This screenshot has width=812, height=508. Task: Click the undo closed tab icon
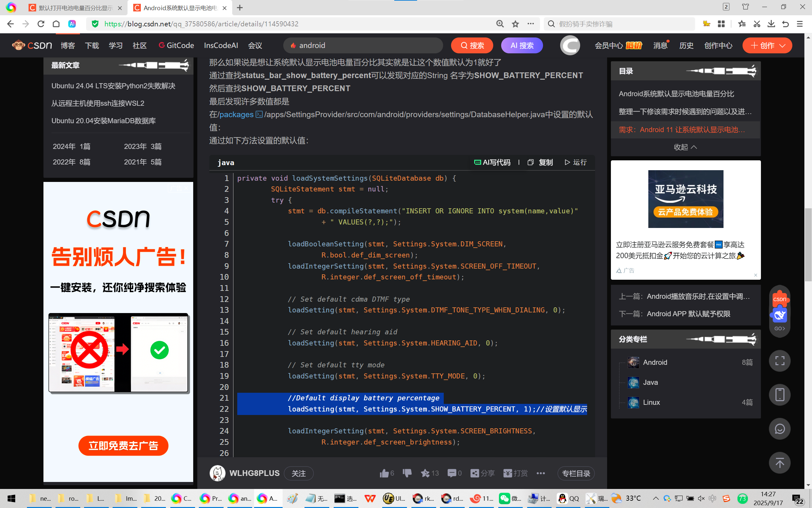point(785,24)
